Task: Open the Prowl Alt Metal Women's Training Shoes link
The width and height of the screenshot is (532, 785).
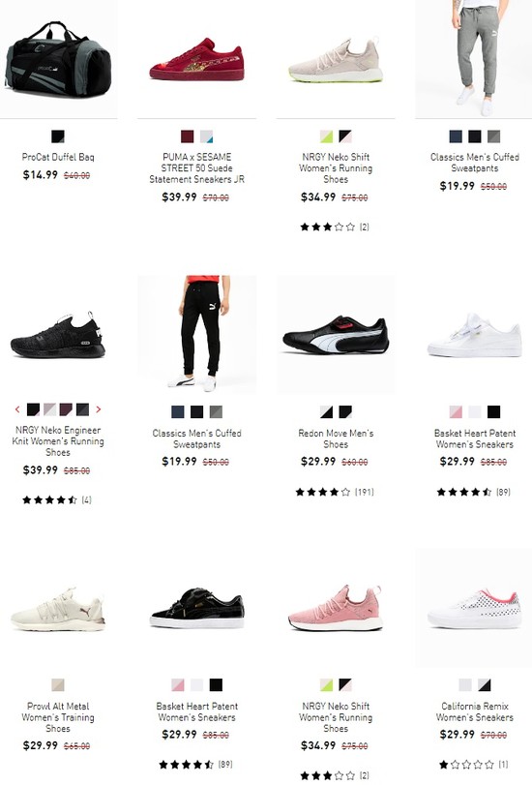Action: pyautogui.click(x=58, y=717)
